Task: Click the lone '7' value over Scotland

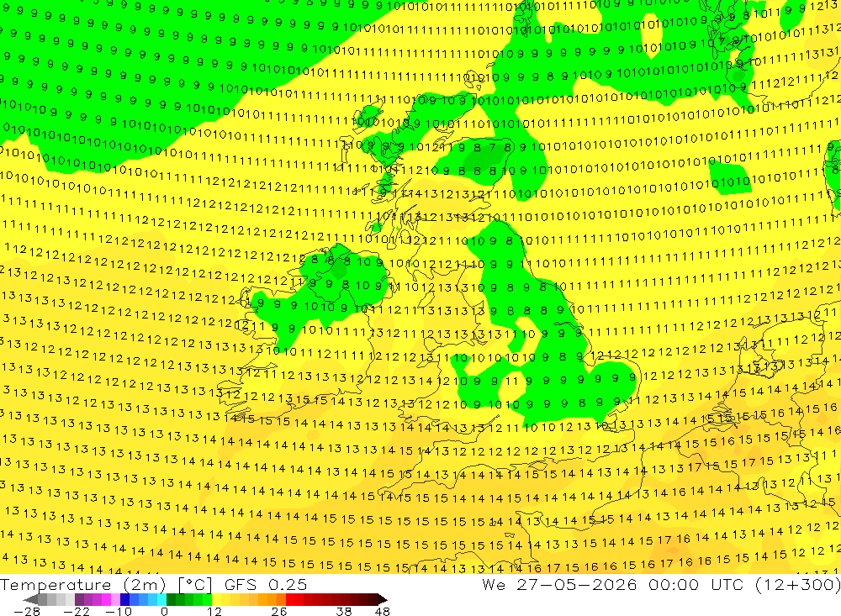Action: [492, 146]
